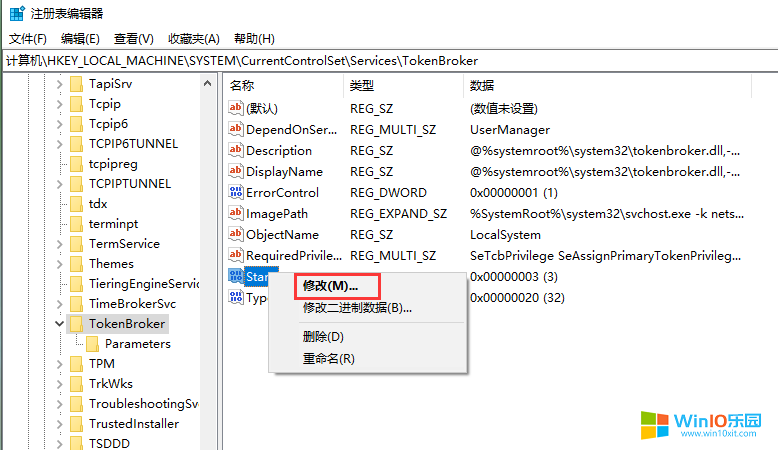Screen dimensions: 778x450
Task: Select the TrkWks key label
Action: point(111,384)
